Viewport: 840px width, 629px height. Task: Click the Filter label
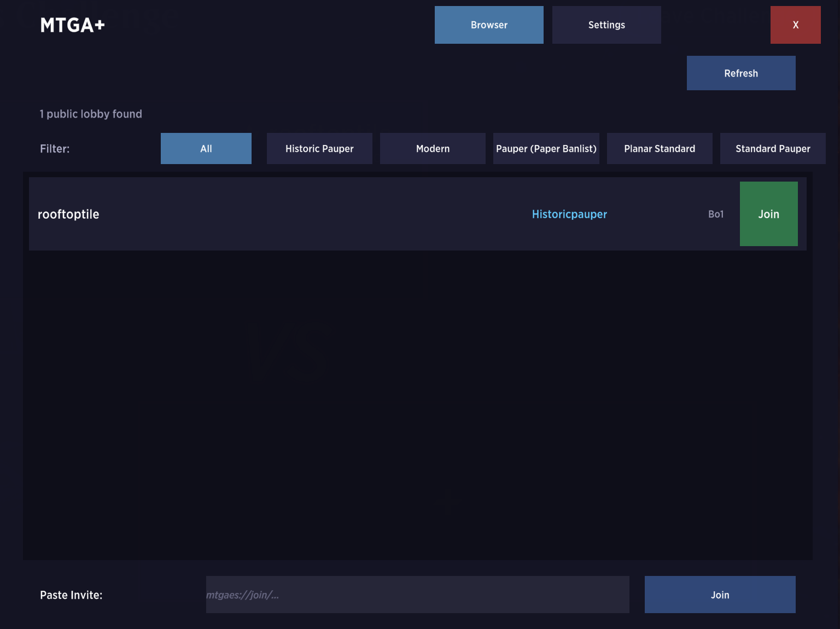54,148
